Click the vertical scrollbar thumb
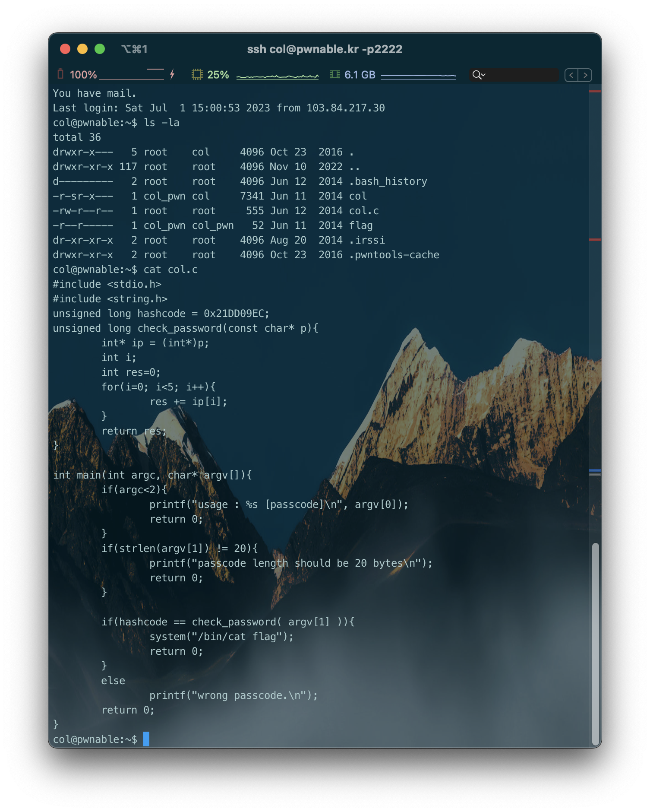Screen dimensions: 650x812 595,644
